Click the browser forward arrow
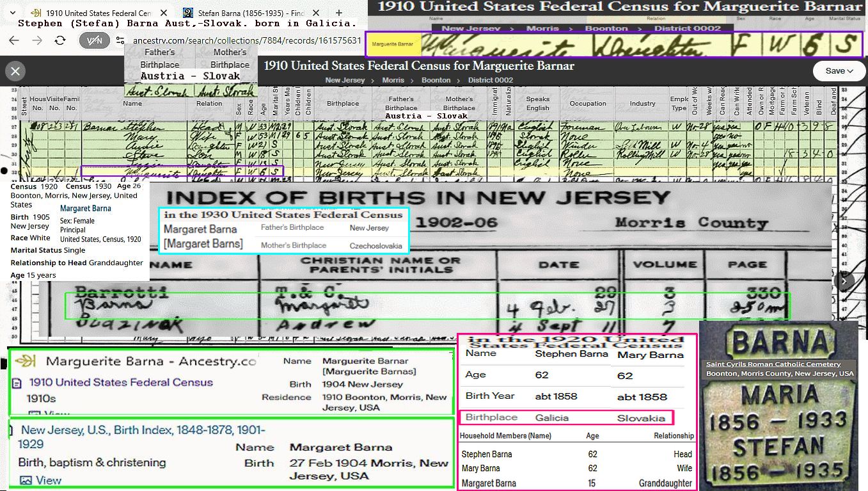This screenshot has width=868, height=491. coord(37,40)
